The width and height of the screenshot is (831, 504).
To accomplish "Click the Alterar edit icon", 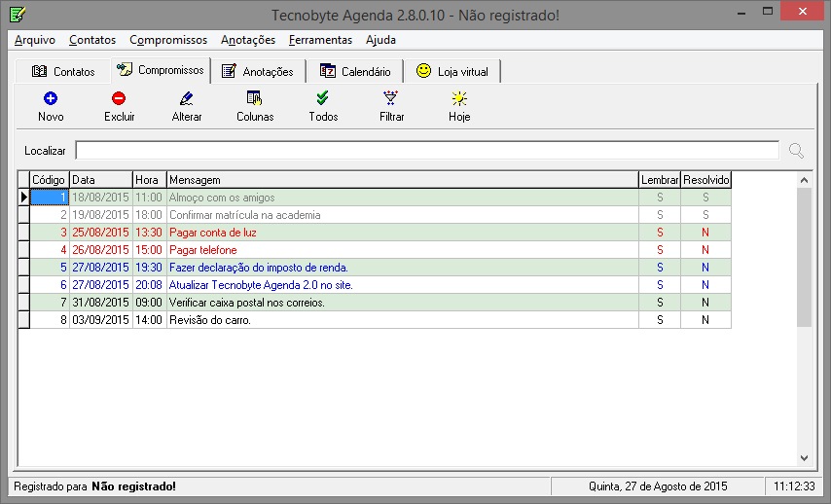I will [187, 98].
